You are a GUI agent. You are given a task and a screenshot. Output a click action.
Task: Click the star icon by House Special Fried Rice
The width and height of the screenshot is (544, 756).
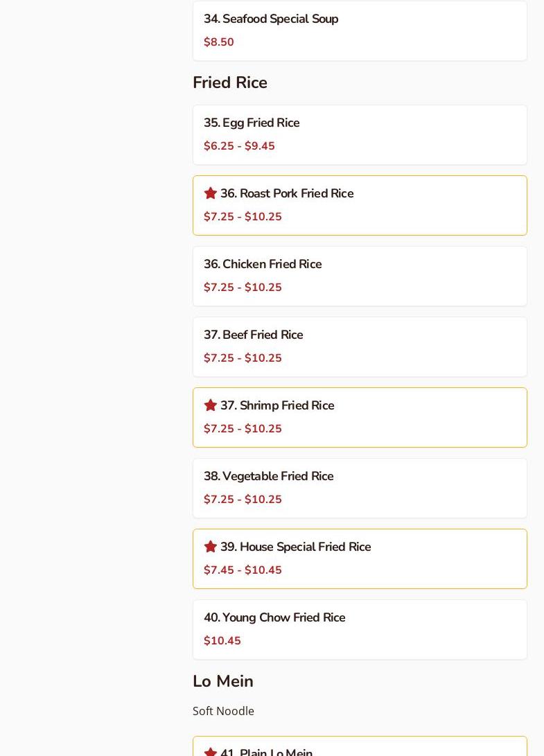point(211,547)
